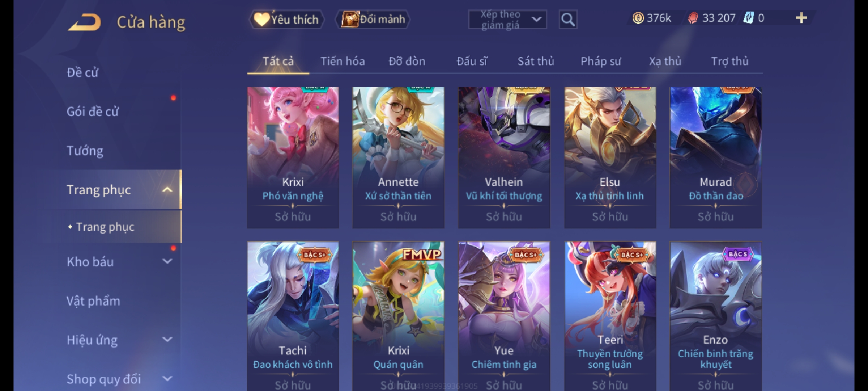Go to Tướng in sidebar
This screenshot has width=868, height=391.
click(x=85, y=151)
